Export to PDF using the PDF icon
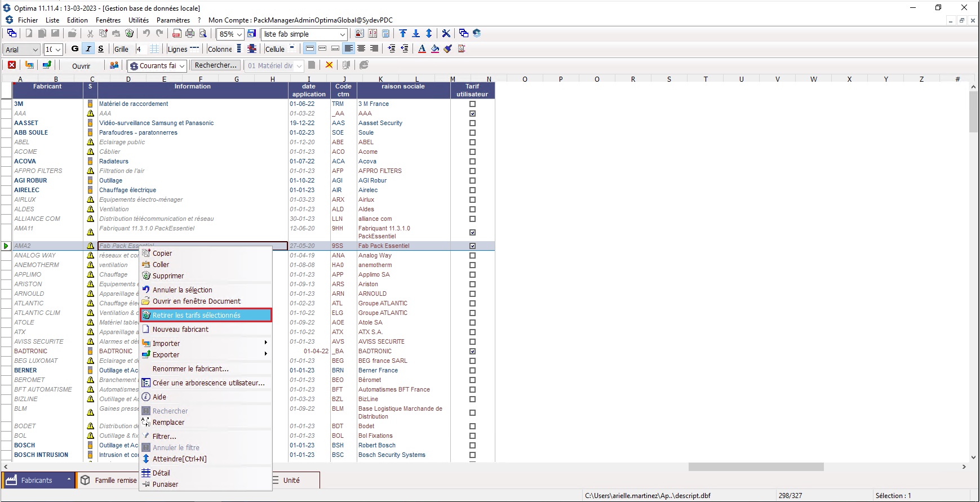The width and height of the screenshot is (980, 502). [176, 33]
